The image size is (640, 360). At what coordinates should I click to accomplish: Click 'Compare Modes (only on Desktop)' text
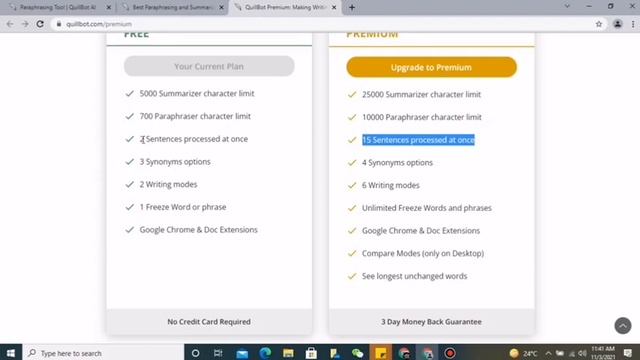click(423, 253)
